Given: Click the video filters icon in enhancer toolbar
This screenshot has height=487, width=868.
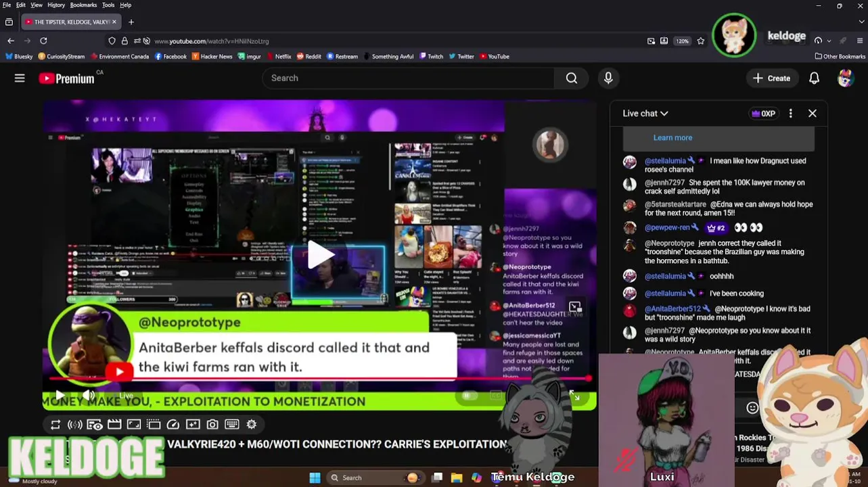Looking at the screenshot, I should coord(193,425).
